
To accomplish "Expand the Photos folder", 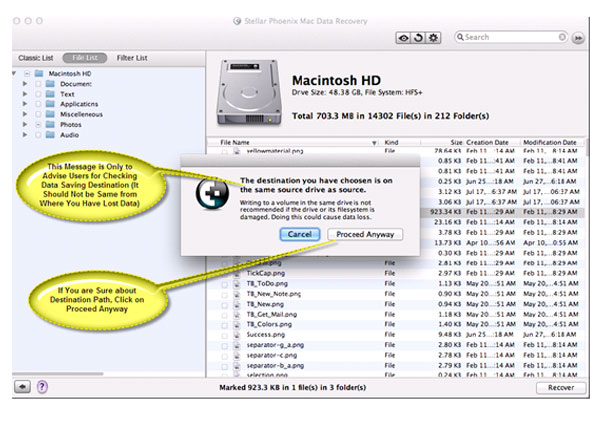I will coord(25,124).
